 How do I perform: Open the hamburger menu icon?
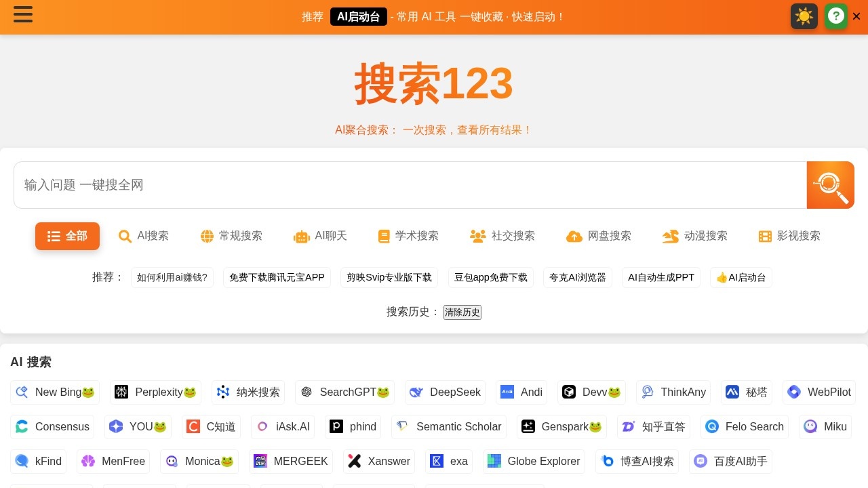23,14
